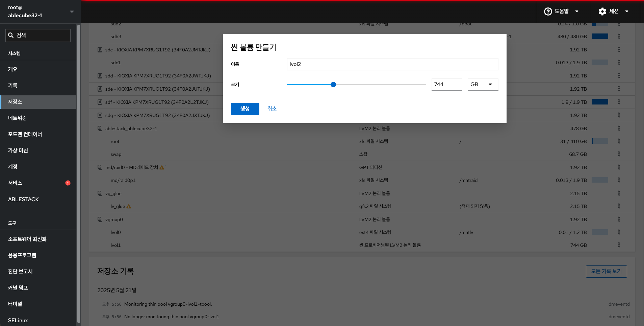
Task: Go to 네트워킹 in the sidebar
Action: [17, 118]
